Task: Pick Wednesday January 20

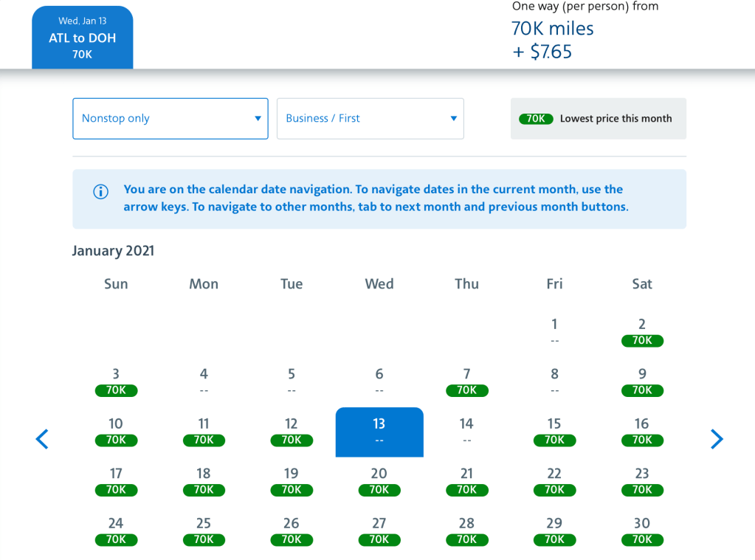Action: (x=379, y=480)
